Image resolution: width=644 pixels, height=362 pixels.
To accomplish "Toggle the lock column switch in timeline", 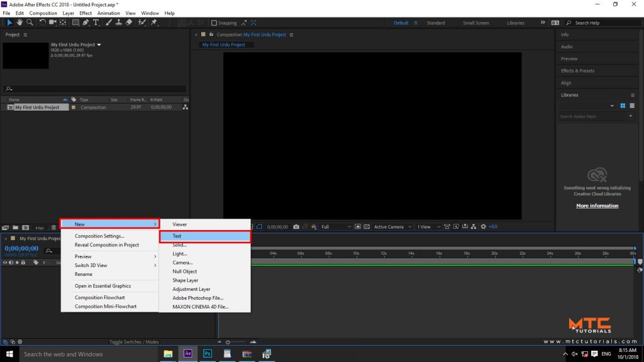I will pyautogui.click(x=23, y=262).
